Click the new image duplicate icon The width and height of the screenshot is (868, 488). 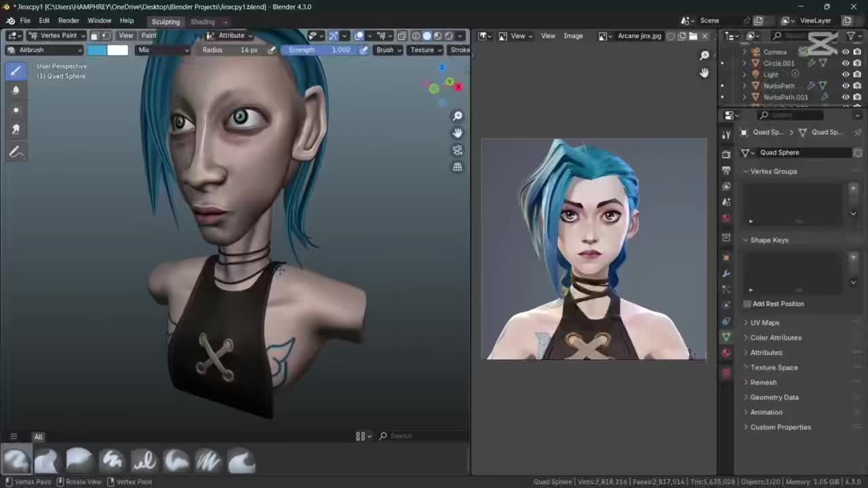682,36
